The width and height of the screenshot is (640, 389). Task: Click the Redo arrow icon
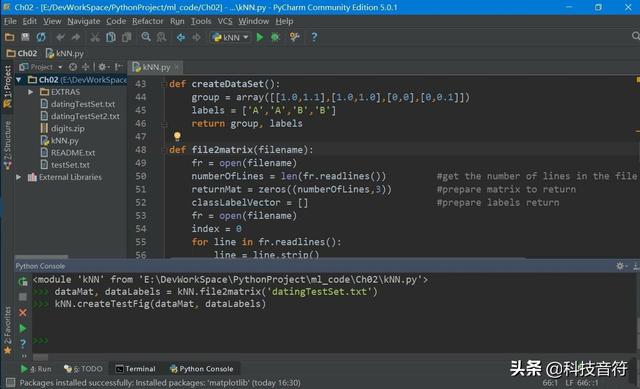[76, 37]
